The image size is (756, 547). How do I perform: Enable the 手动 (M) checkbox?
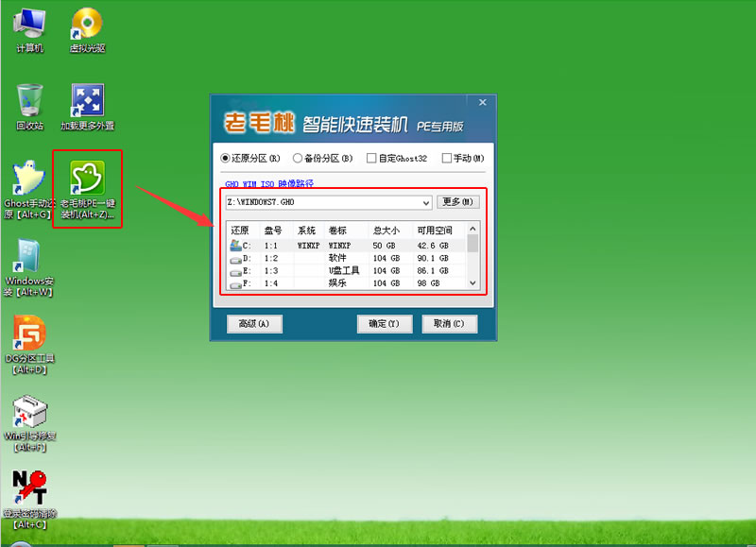(446, 158)
